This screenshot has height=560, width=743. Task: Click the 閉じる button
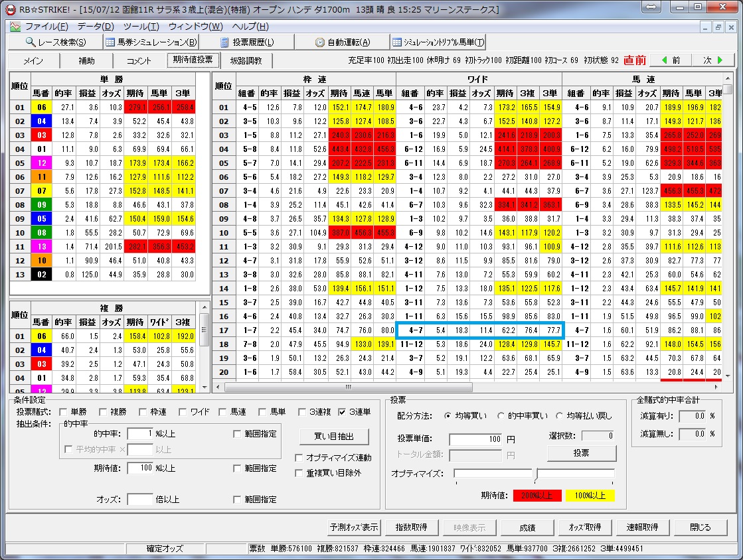point(701,527)
